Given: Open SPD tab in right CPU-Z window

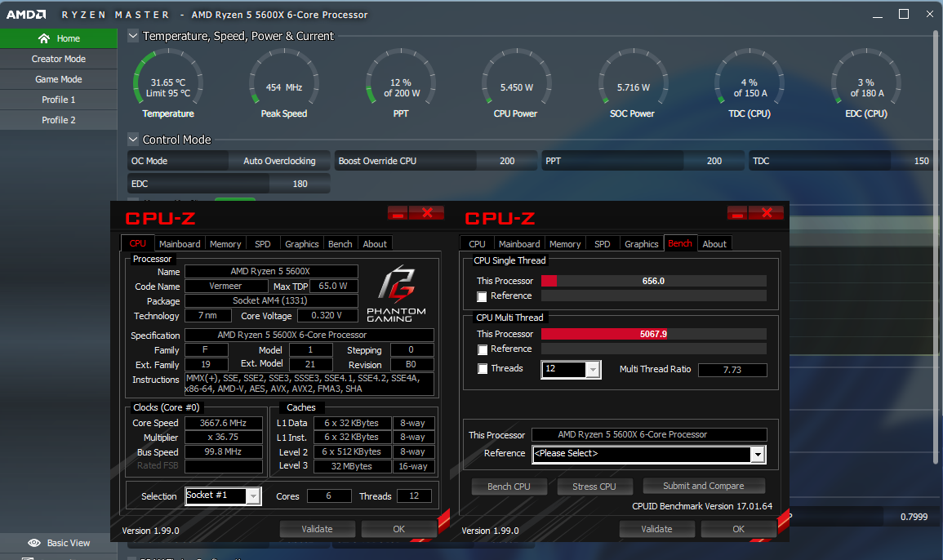Looking at the screenshot, I should point(602,243).
